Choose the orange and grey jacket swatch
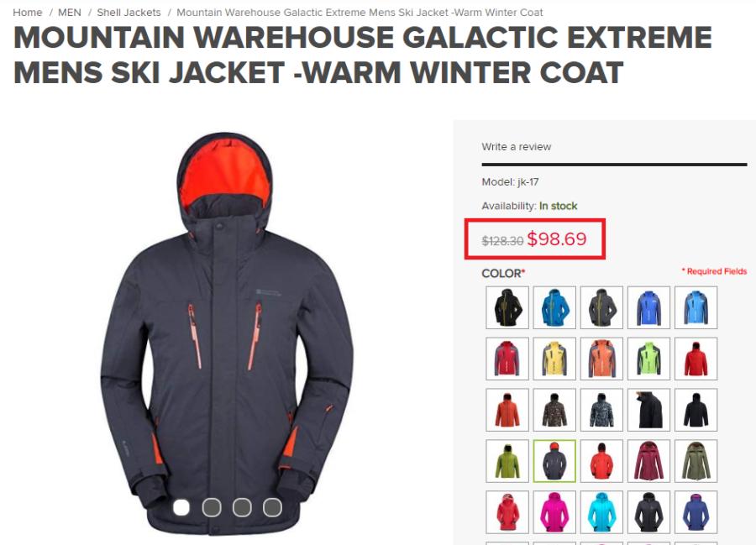The height and width of the screenshot is (545, 756). [601, 359]
